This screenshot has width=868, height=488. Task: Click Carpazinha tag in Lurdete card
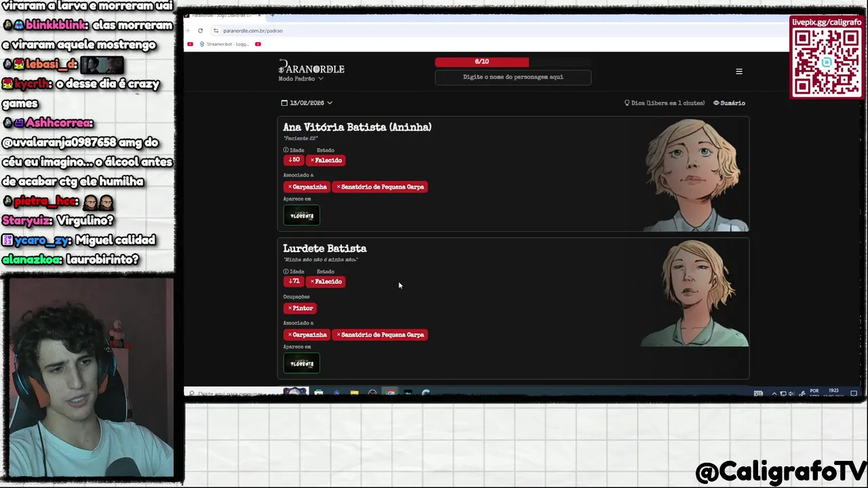click(x=307, y=334)
